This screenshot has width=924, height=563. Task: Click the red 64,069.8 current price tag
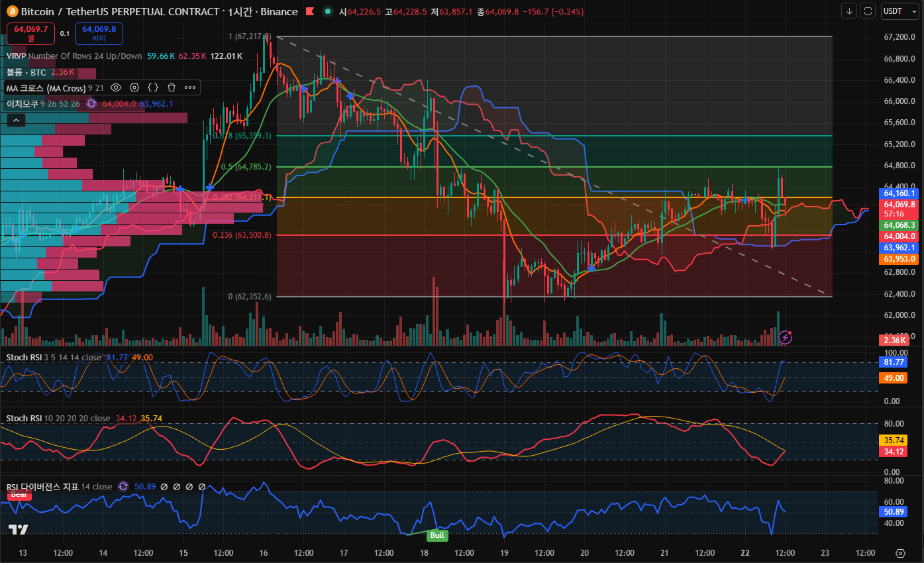[x=899, y=205]
